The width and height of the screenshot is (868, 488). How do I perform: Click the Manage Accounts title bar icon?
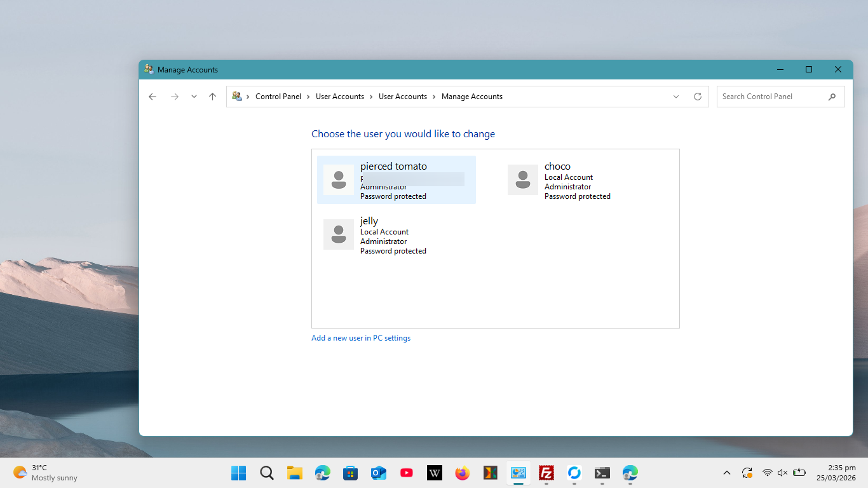[149, 69]
